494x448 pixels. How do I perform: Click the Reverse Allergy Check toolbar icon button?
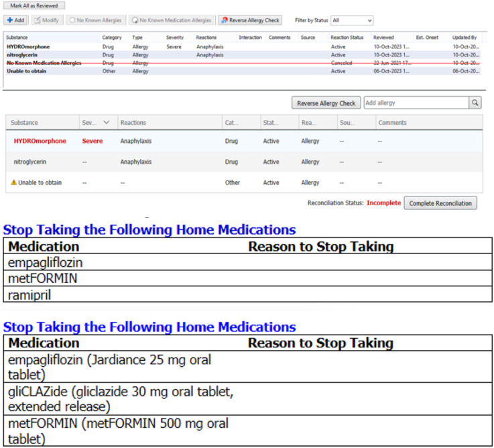click(x=250, y=21)
